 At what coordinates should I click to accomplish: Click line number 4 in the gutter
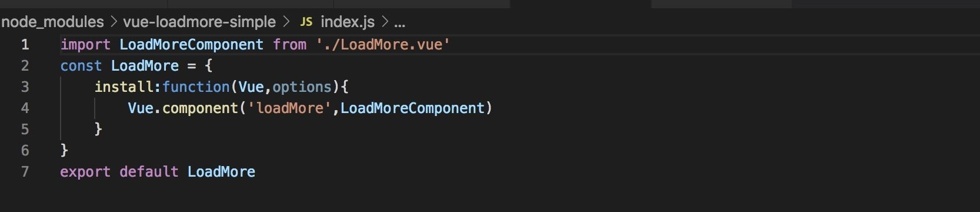pyautogui.click(x=25, y=108)
